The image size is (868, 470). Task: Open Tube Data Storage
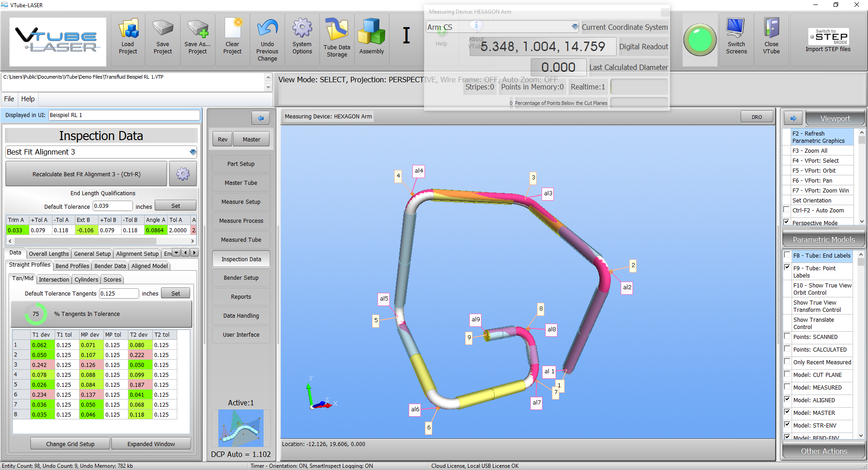coord(337,30)
